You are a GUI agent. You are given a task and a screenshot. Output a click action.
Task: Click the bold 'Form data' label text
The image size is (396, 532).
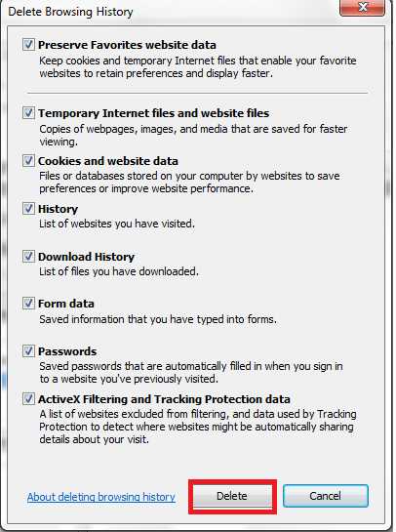[66, 304]
